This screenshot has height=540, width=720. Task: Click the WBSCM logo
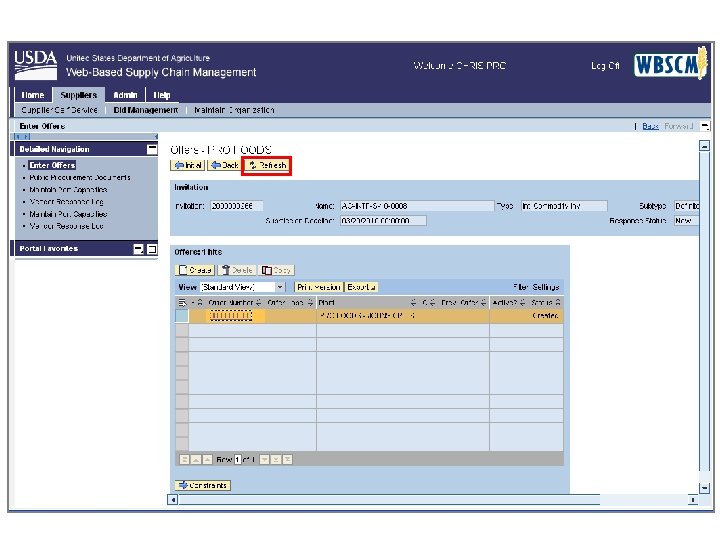coord(670,64)
